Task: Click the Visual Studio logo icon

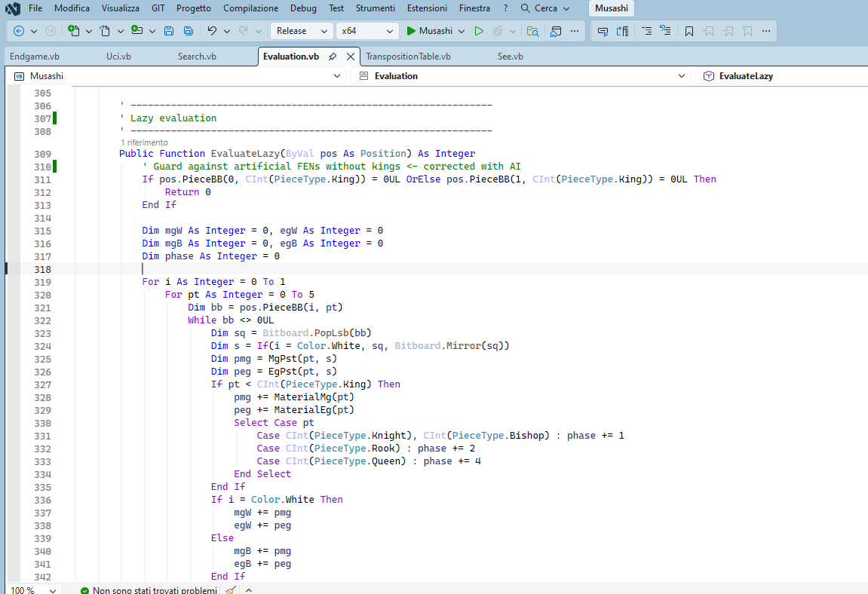Action: coord(12,8)
